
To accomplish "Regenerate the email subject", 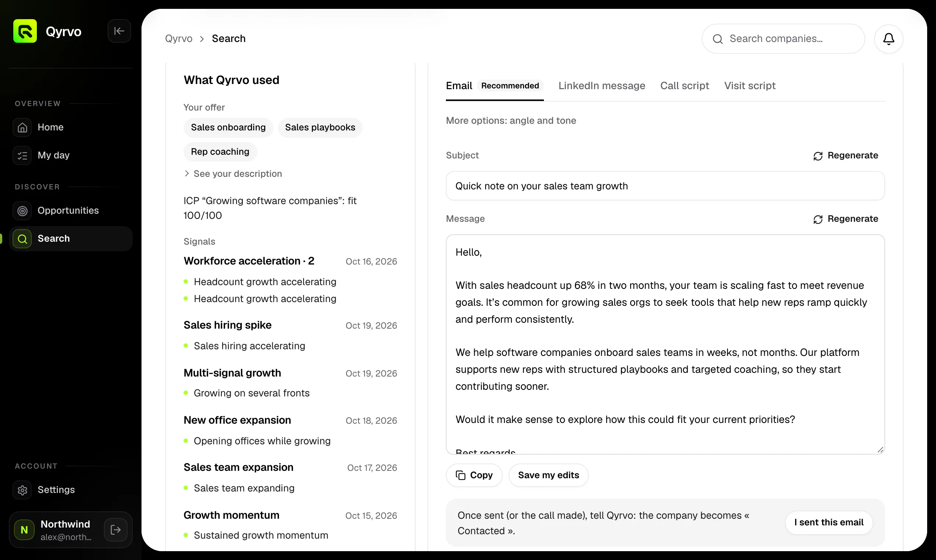I will coord(845,155).
